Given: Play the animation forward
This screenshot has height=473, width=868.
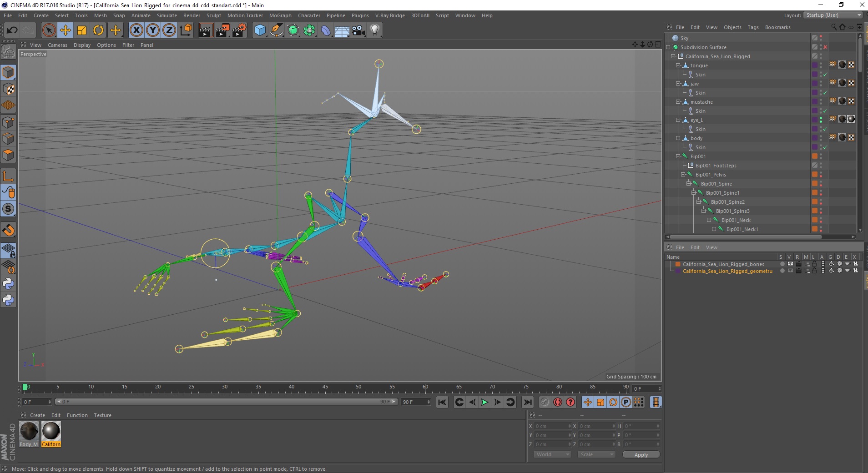Looking at the screenshot, I should [484, 402].
